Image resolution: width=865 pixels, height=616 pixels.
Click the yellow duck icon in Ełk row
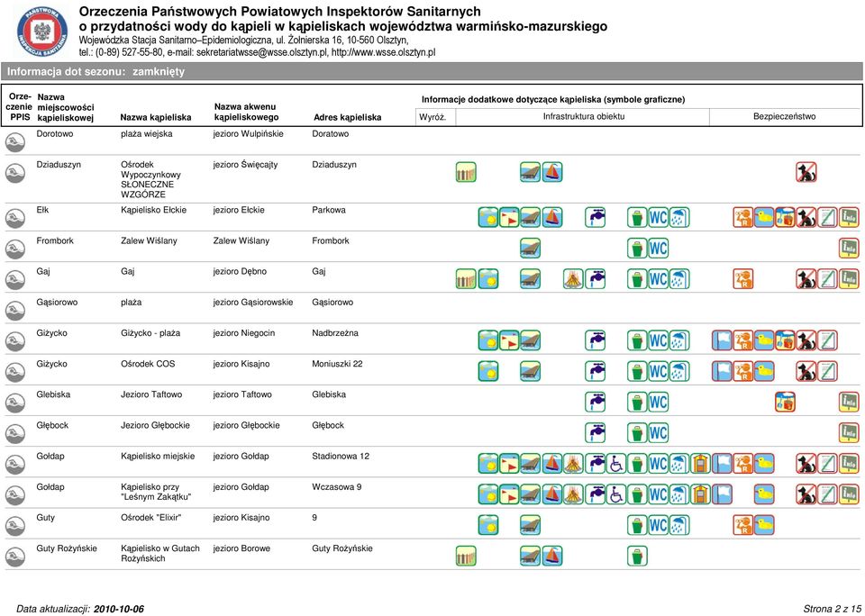(x=764, y=217)
